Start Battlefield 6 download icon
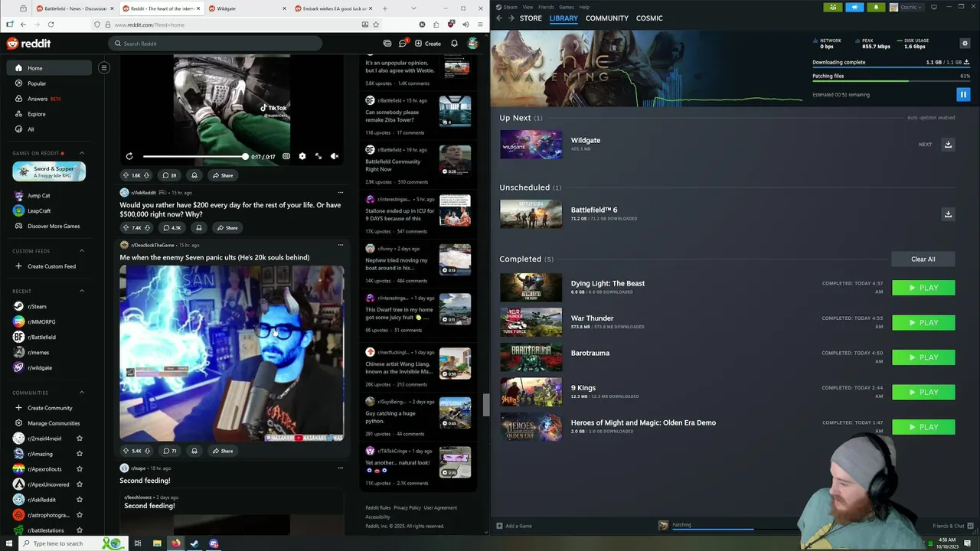Screen dimensions: 980x551 click(948, 214)
